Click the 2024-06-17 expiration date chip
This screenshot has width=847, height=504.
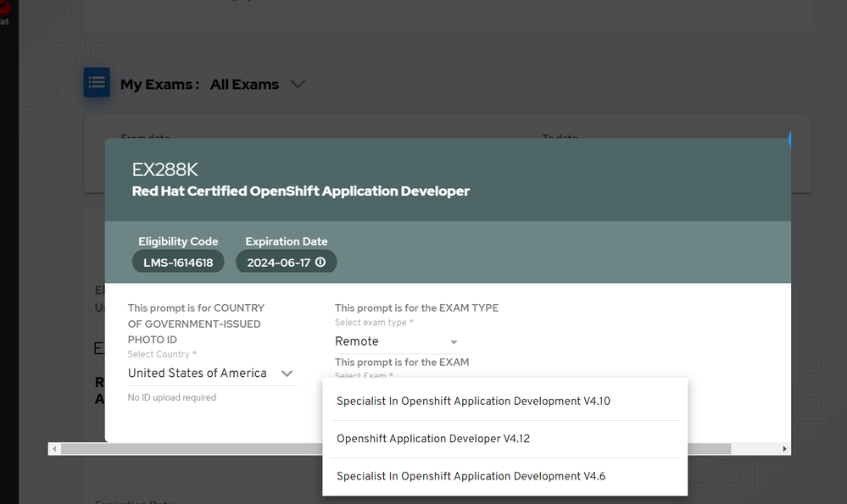280,263
